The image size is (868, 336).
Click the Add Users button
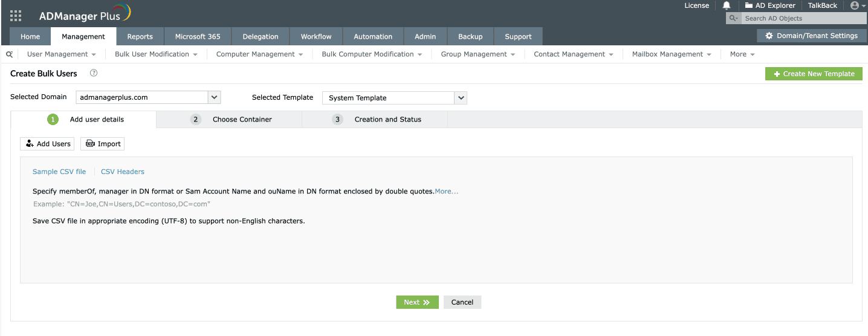click(47, 144)
